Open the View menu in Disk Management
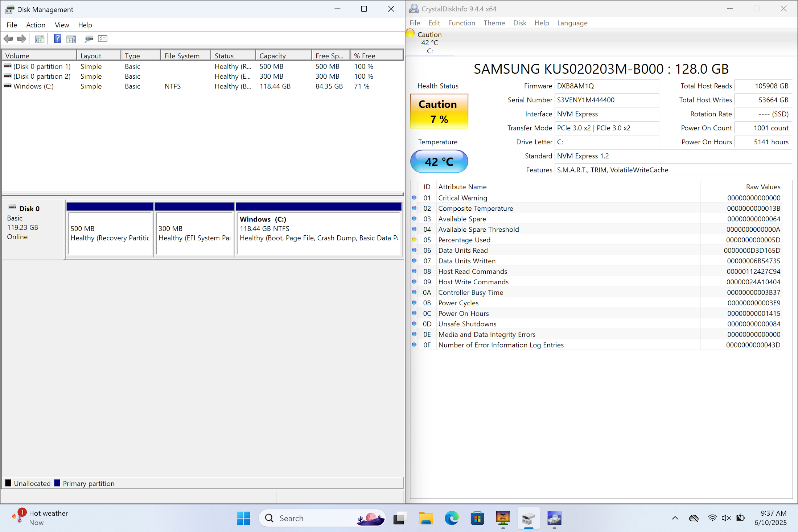 click(62, 25)
